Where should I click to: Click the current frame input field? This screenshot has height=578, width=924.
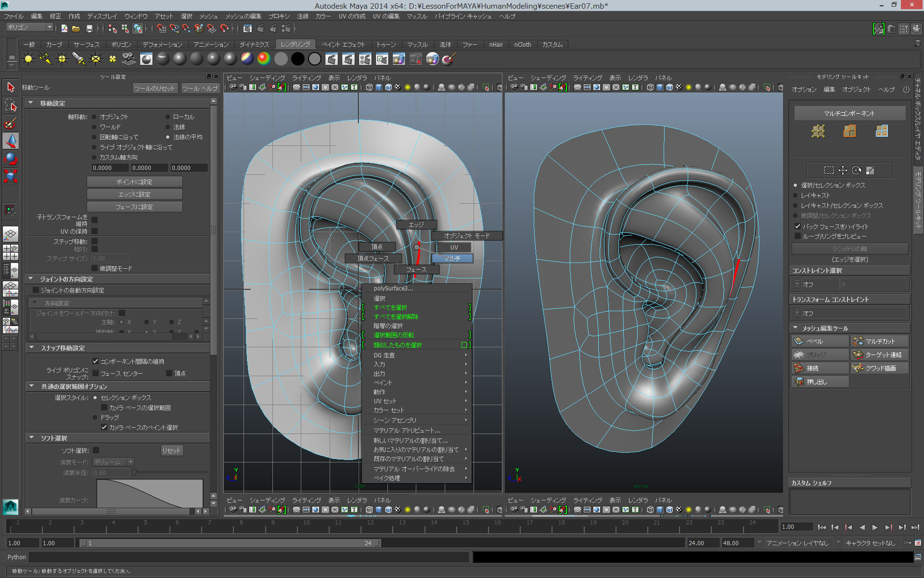[796, 527]
